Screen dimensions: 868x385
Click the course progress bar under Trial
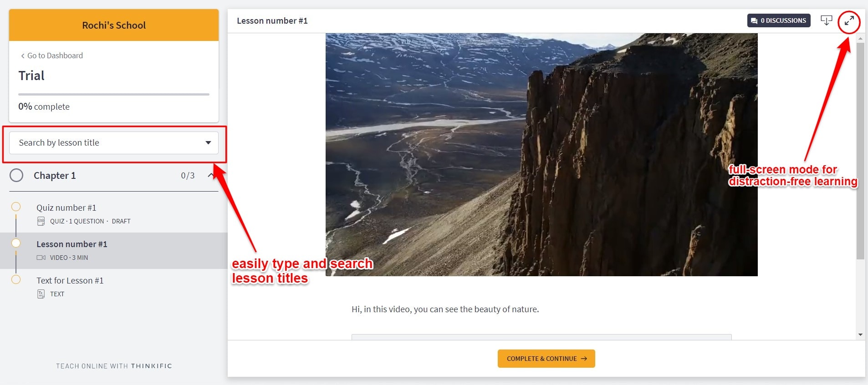[x=114, y=94]
